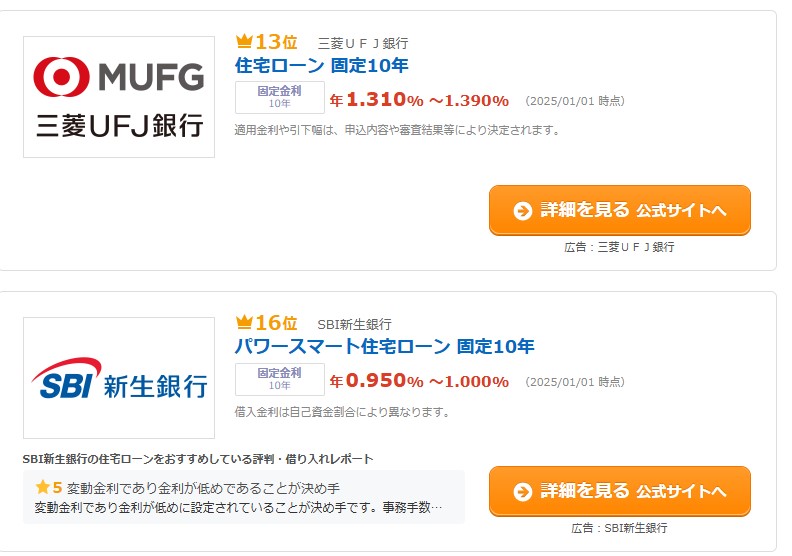
Task: Click the crown icon beside 16位 rank
Action: (244, 322)
